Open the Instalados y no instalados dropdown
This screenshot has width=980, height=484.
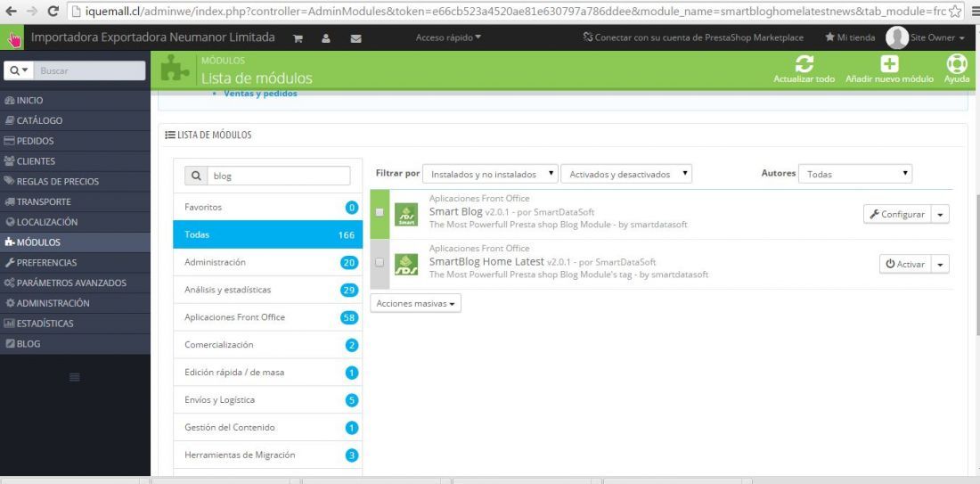(x=491, y=174)
